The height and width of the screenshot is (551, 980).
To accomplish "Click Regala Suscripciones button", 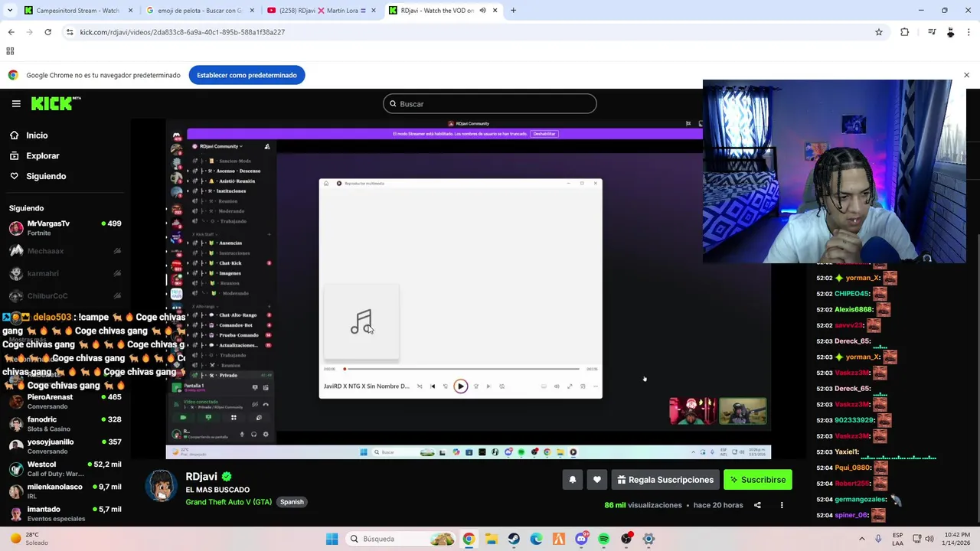I will 665,480.
